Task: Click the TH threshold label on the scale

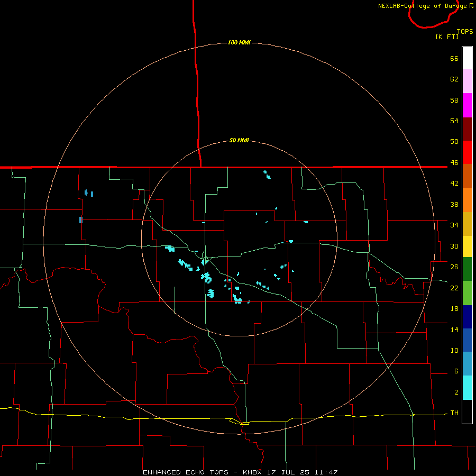Action: 454,413
